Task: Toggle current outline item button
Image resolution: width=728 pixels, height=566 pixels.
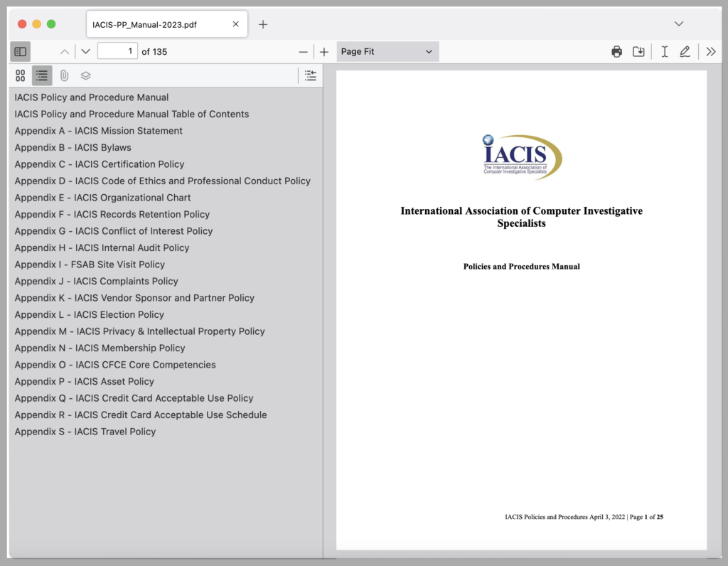Action: coord(311,75)
